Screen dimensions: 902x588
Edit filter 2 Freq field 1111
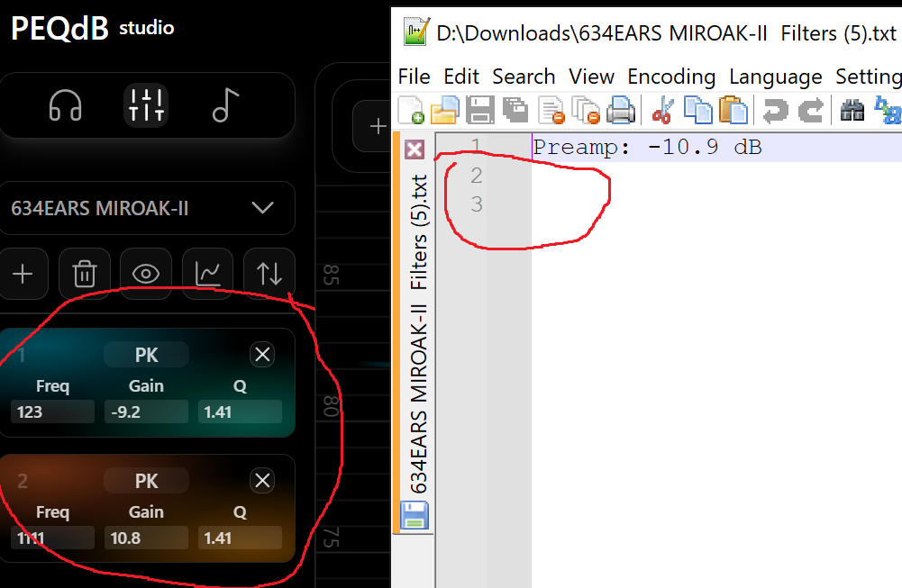point(52,538)
